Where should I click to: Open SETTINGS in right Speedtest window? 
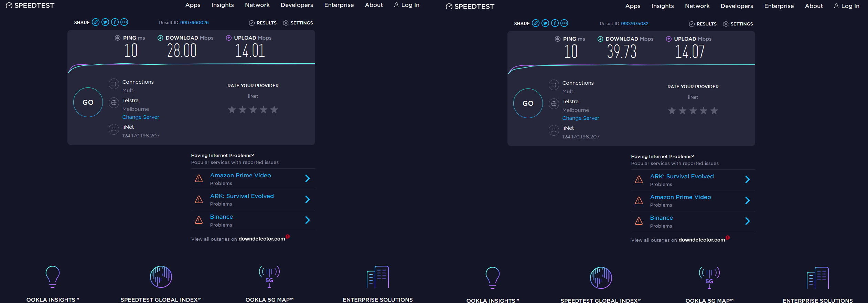coord(738,24)
